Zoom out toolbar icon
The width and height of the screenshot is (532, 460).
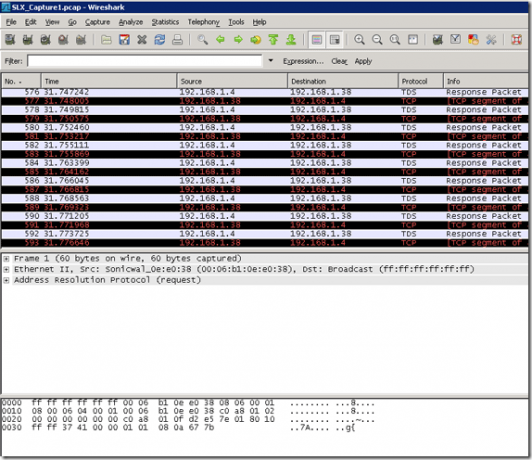(377, 40)
